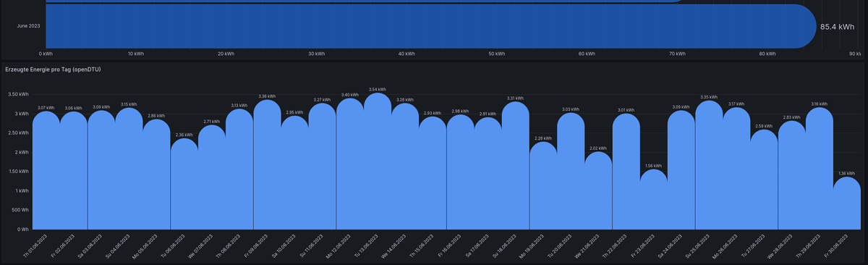
Task: Click the tallest bar, Tu 13.06.2023
Action: [x=378, y=161]
